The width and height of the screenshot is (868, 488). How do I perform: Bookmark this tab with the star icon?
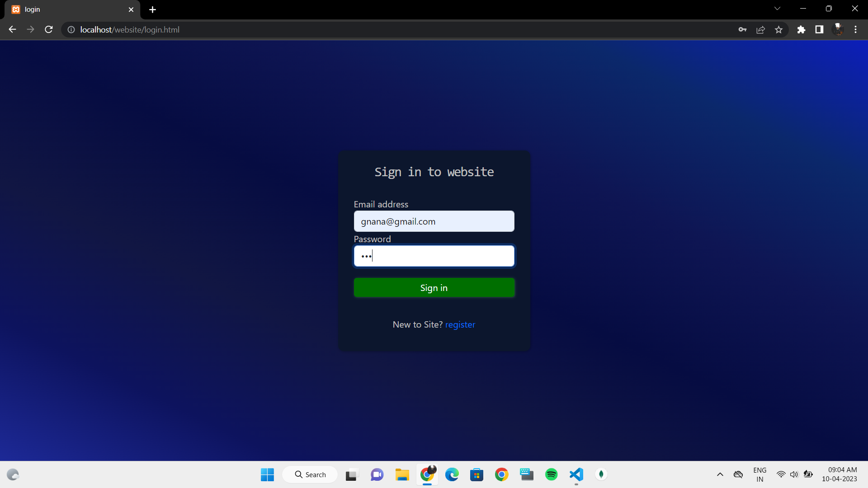[778, 29]
